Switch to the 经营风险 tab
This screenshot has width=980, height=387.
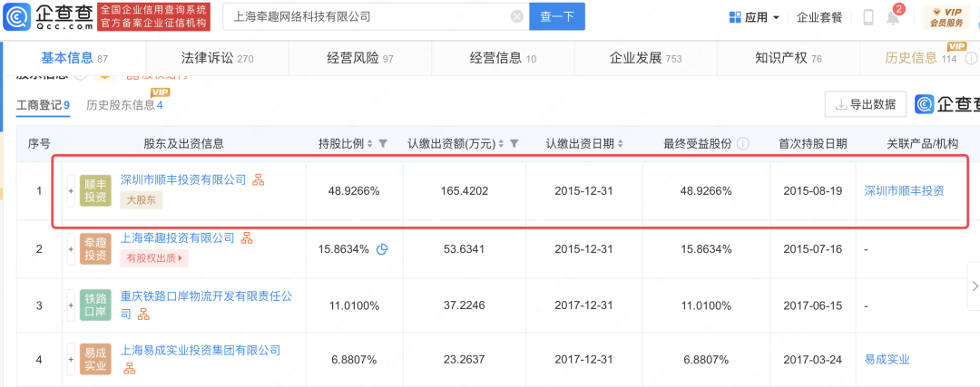[360, 59]
